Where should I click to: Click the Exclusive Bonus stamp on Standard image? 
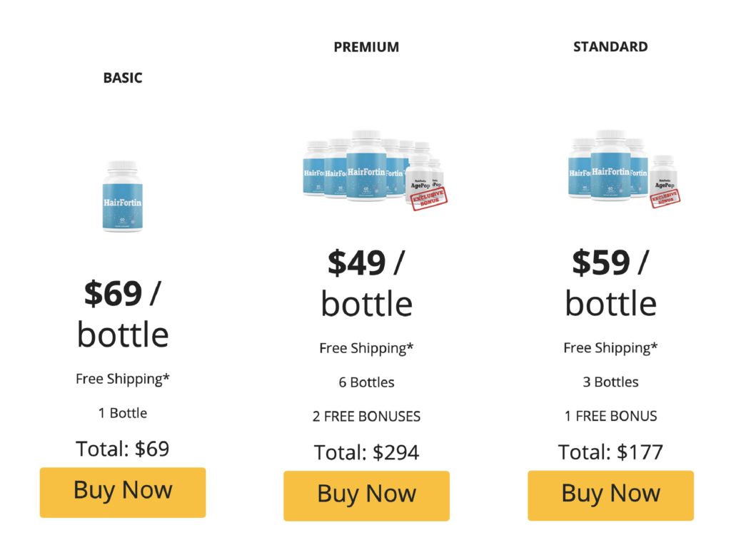point(665,198)
